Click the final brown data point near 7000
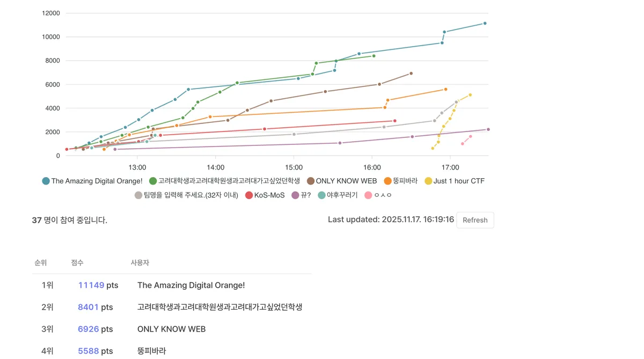This screenshot has height=359, width=644. click(x=411, y=73)
